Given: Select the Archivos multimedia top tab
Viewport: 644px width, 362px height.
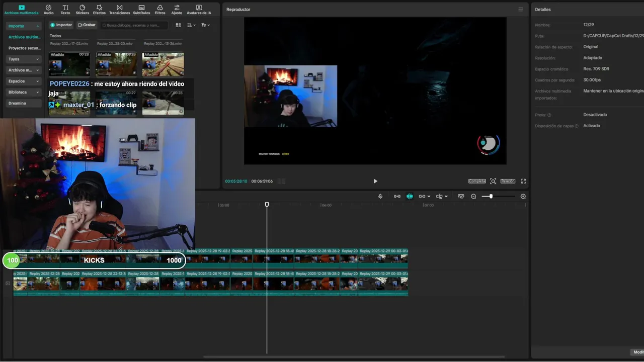Looking at the screenshot, I should [x=21, y=10].
